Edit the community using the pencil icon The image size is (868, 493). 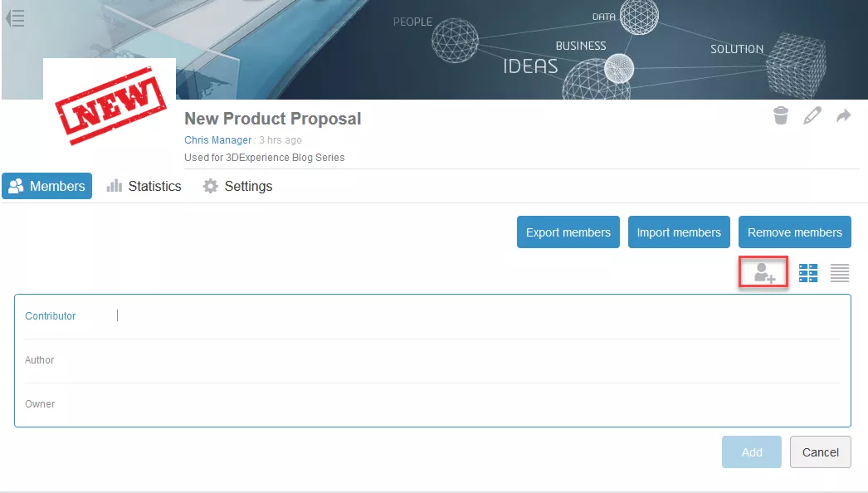coord(812,115)
